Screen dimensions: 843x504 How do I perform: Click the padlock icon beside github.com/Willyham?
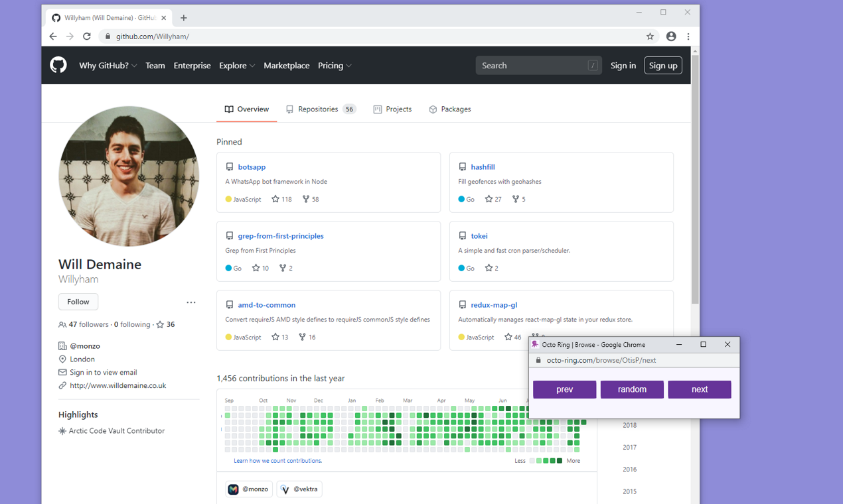pos(108,36)
